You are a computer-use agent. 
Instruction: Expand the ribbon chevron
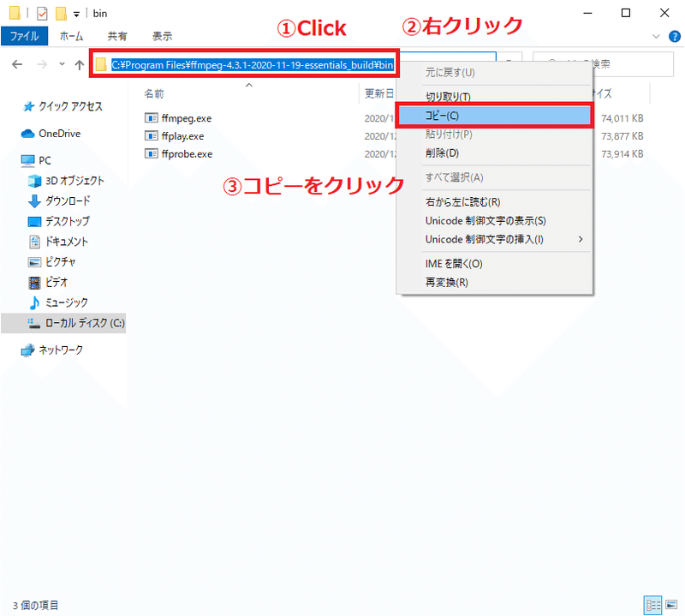pos(656,36)
